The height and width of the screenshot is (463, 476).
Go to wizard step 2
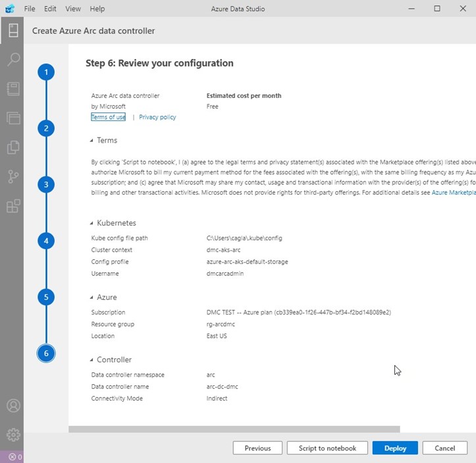coord(46,128)
